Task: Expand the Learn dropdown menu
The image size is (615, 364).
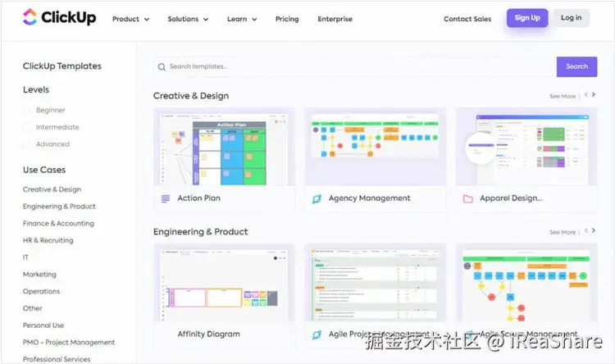Action: 242,19
